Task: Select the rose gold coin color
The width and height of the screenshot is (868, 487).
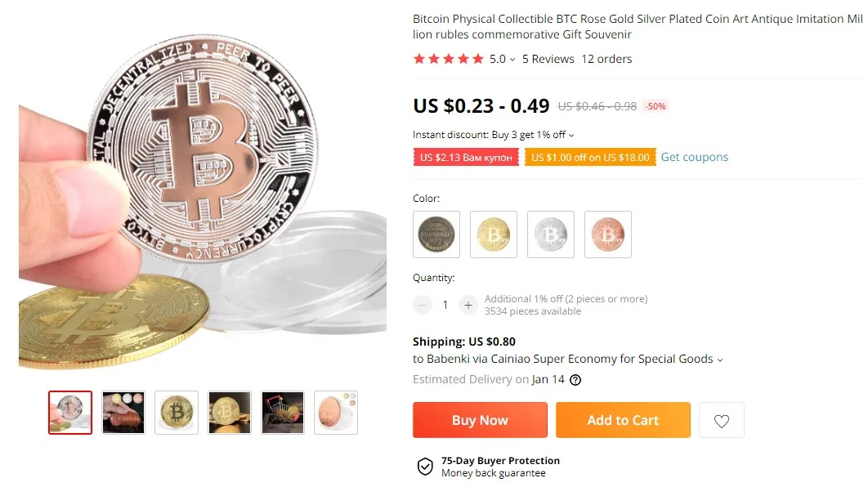Action: (608, 235)
